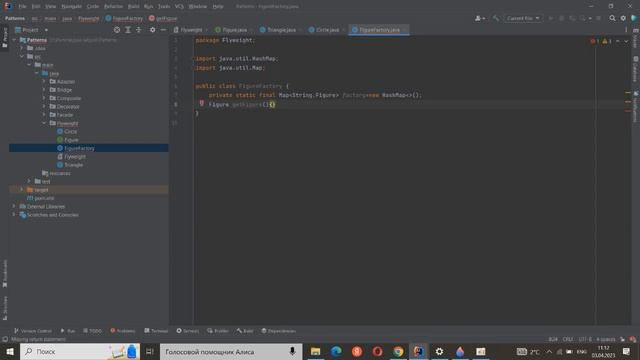Viewport: 640px width, 360px height.
Task: Open Project panel options gear
Action: (x=152, y=30)
